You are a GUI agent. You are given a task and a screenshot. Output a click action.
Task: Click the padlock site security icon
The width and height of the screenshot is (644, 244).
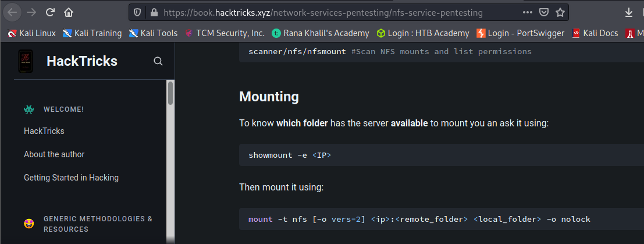(x=154, y=13)
